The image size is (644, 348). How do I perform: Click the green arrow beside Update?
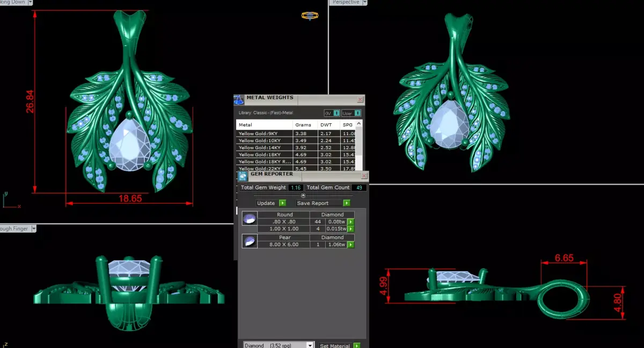click(282, 203)
